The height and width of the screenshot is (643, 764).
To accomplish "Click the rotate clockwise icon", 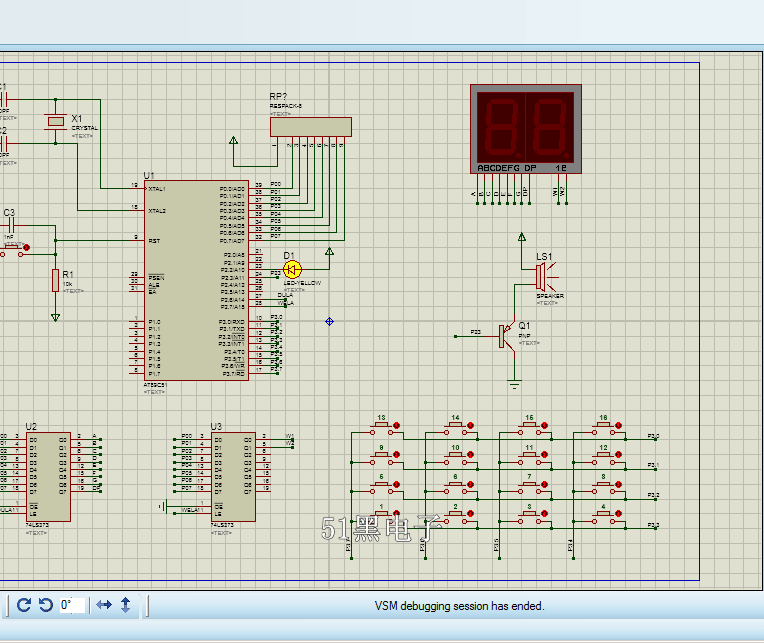I will tap(25, 605).
